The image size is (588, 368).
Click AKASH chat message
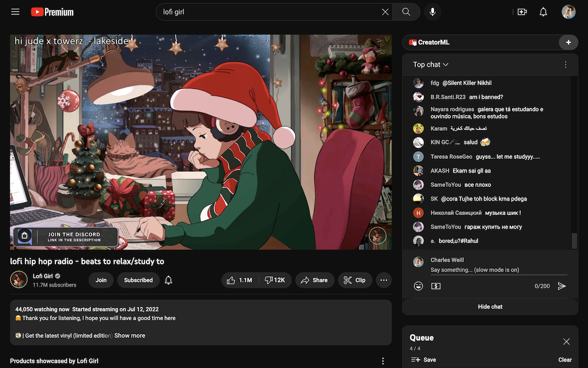pyautogui.click(x=461, y=171)
